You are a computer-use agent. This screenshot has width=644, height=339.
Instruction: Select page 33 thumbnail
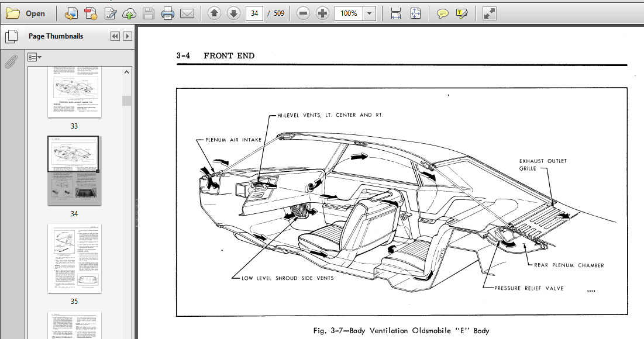click(74, 92)
